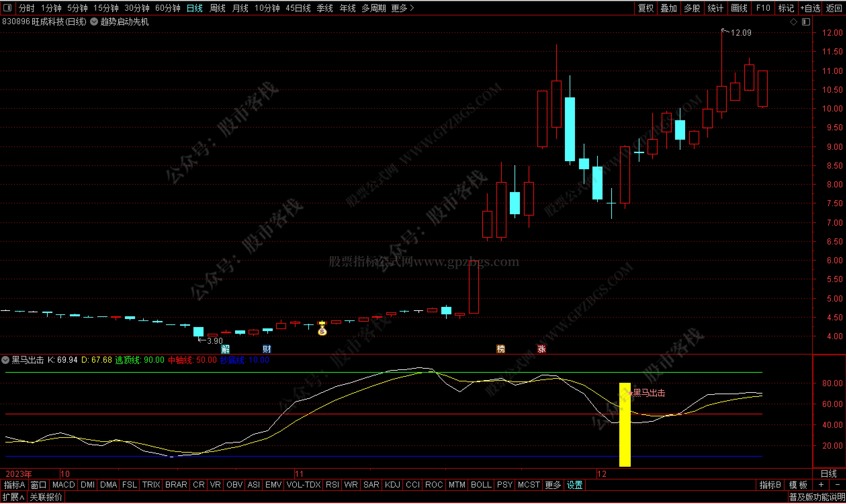This screenshot has height=504, width=846.
Task: Click the plus zoom button at bottom right
Action: pyautogui.click(x=821, y=485)
